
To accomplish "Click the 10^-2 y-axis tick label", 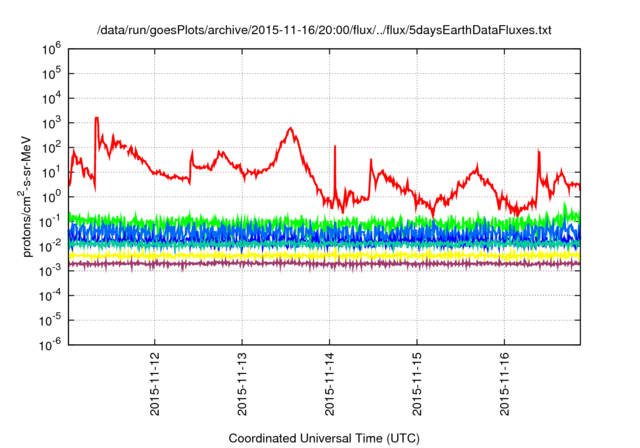I will (51, 246).
